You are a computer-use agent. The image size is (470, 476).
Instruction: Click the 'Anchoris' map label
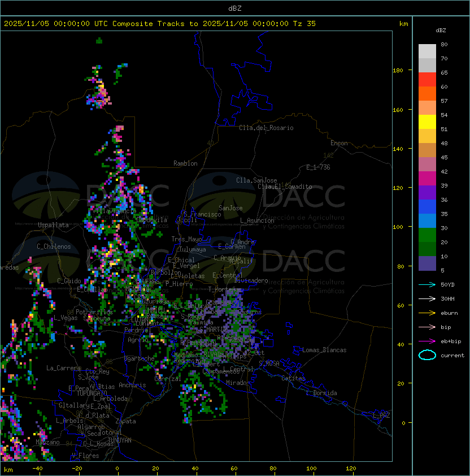(132, 385)
